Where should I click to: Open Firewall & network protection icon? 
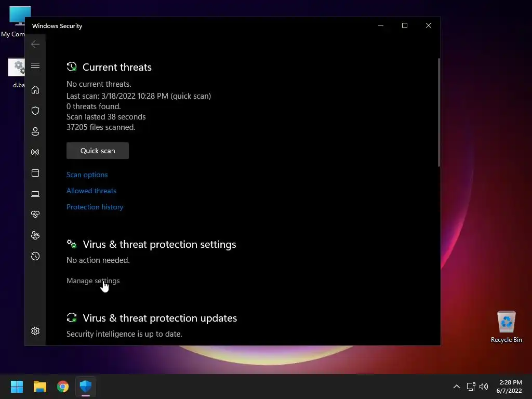coord(35,152)
